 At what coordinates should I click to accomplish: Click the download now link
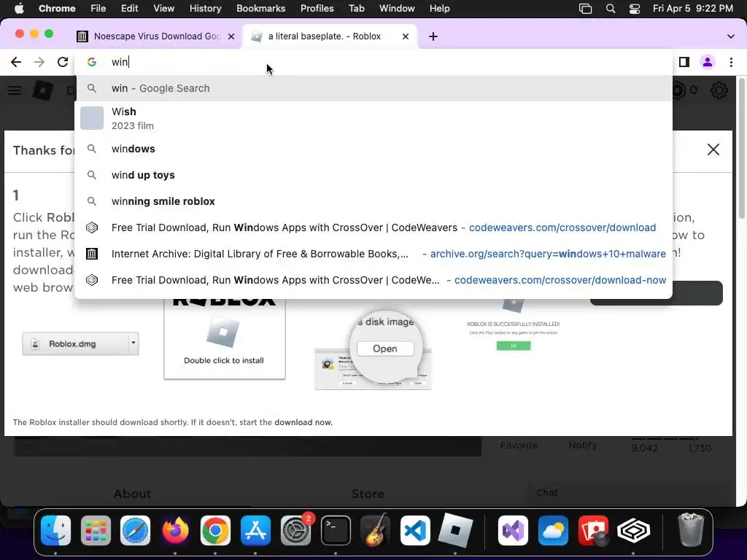tap(303, 422)
